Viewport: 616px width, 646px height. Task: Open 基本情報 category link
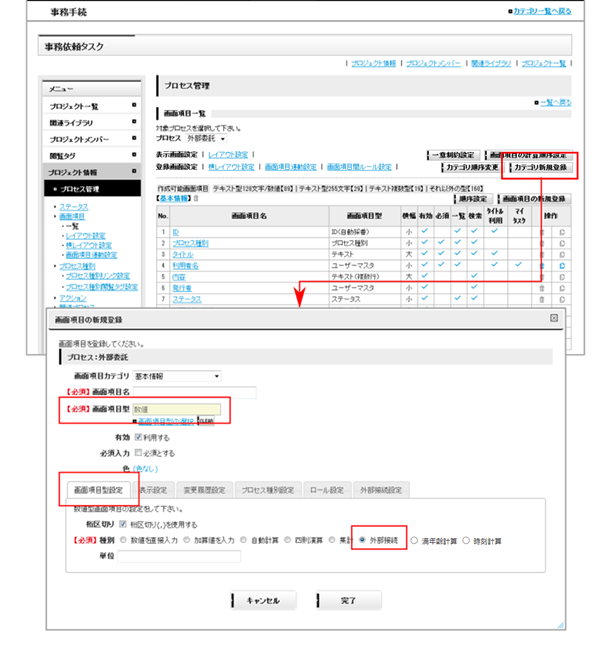click(175, 198)
